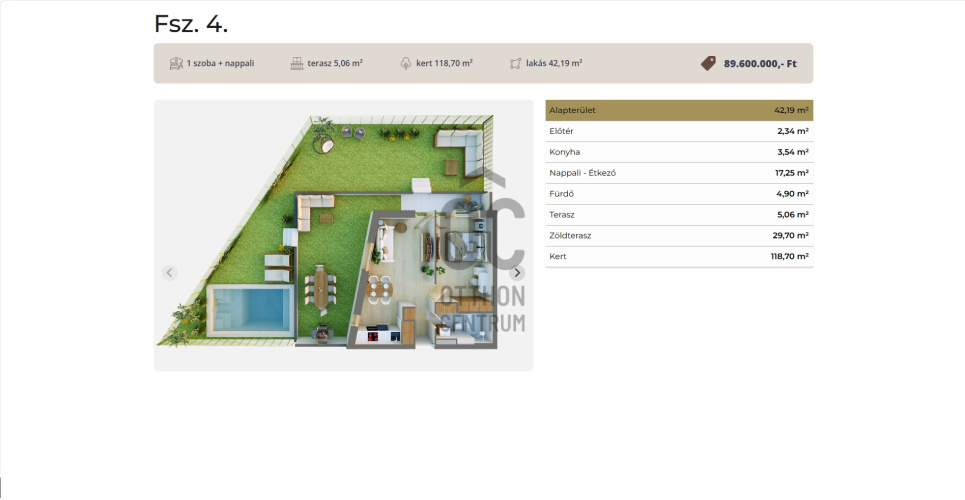Click the room icon beside "1 szoba + nappali"
This screenshot has width=965, height=500.
pos(176,63)
